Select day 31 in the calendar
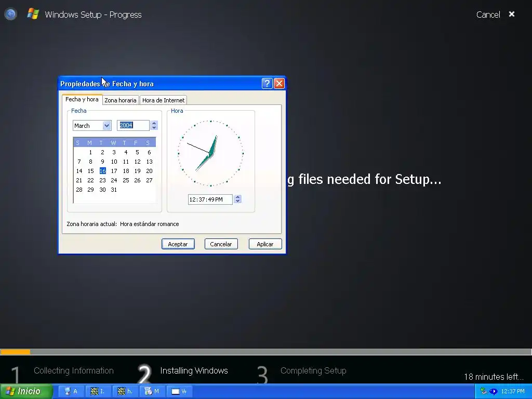The image size is (532, 399). click(114, 190)
